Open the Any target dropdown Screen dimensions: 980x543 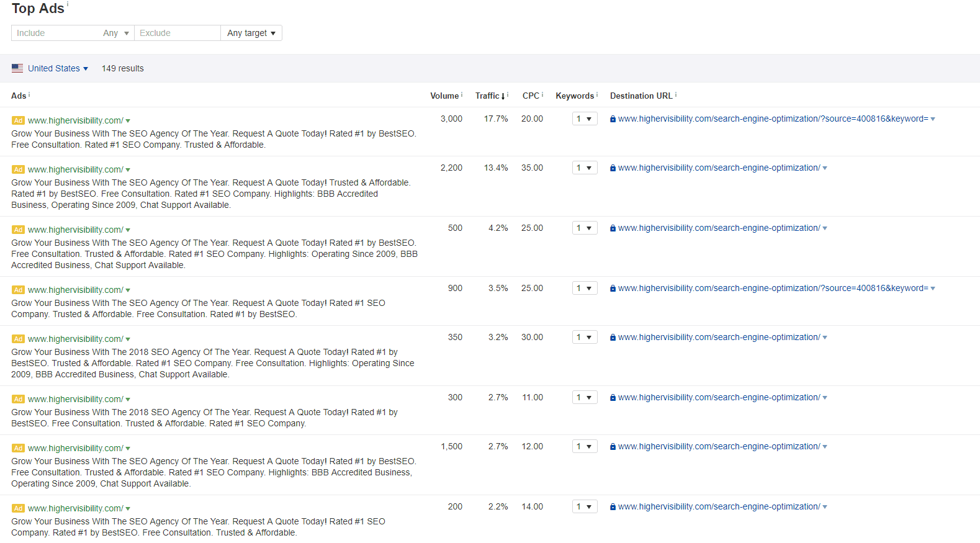pos(251,33)
